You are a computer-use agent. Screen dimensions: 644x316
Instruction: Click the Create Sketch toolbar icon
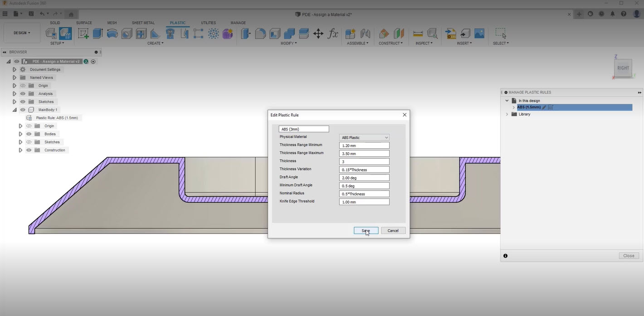tap(83, 34)
